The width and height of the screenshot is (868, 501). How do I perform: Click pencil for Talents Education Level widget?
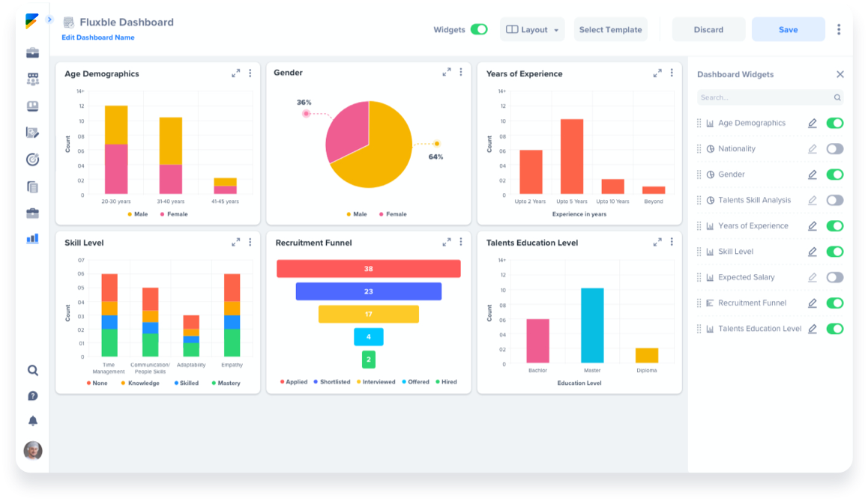coord(812,329)
